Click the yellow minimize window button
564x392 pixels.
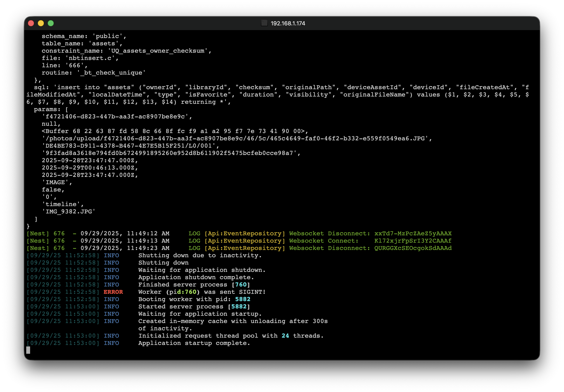coord(41,23)
